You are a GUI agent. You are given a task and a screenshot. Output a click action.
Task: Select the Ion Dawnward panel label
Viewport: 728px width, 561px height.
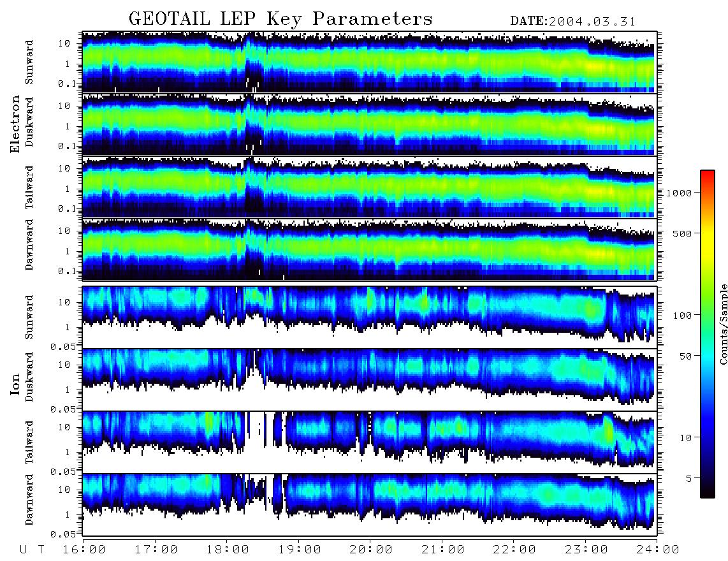coord(29,500)
